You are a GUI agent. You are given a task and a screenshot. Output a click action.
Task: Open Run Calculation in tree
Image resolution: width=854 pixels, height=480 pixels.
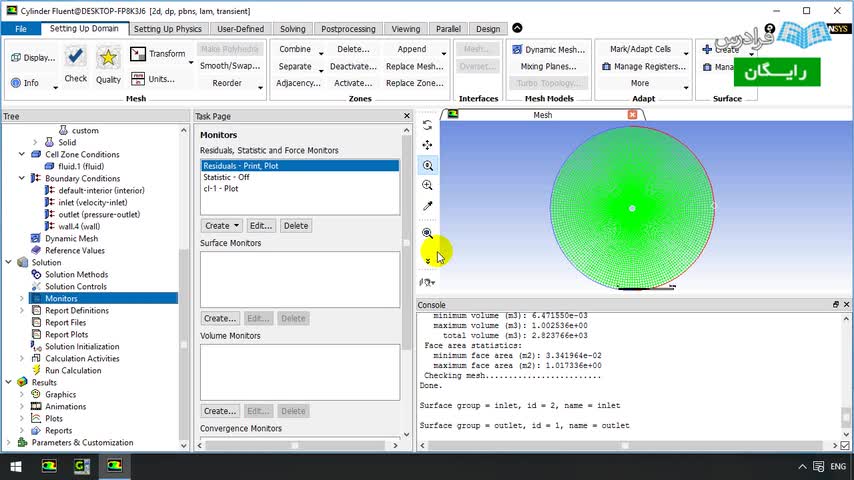[x=73, y=370]
